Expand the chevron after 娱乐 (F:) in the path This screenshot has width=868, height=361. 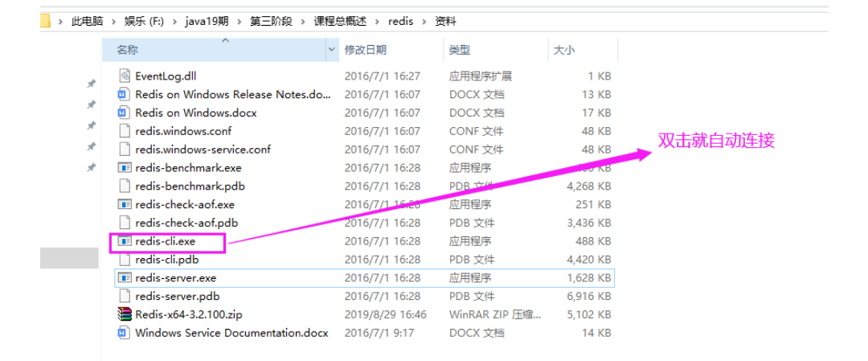(x=174, y=22)
